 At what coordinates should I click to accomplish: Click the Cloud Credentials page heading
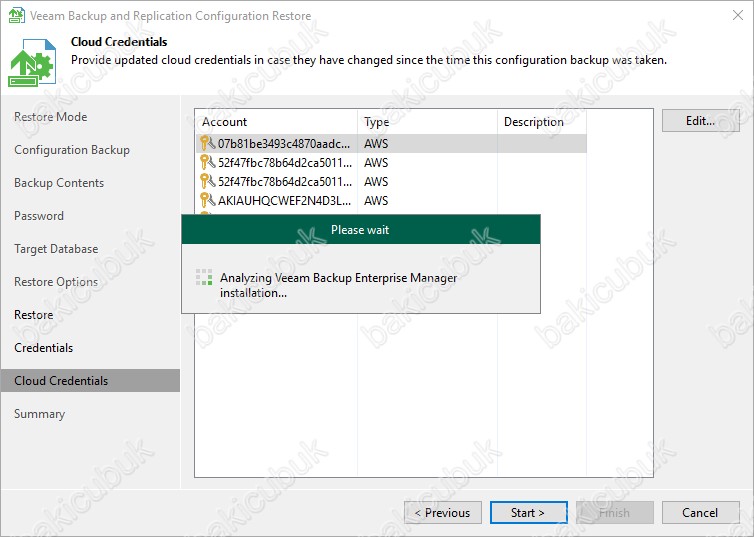click(x=119, y=42)
